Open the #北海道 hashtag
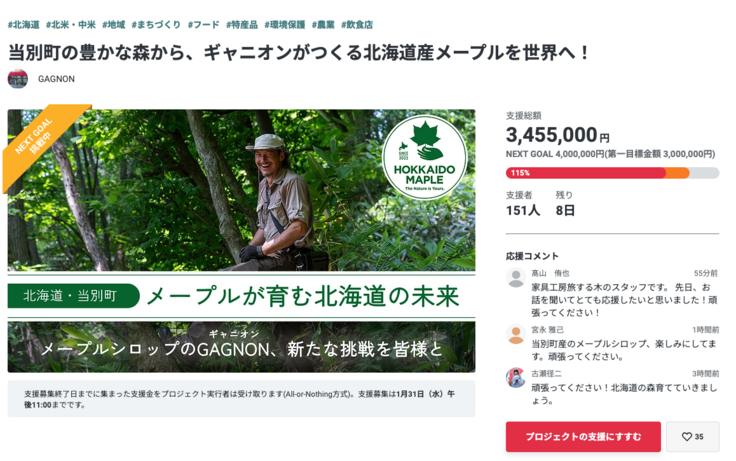 pyautogui.click(x=24, y=24)
